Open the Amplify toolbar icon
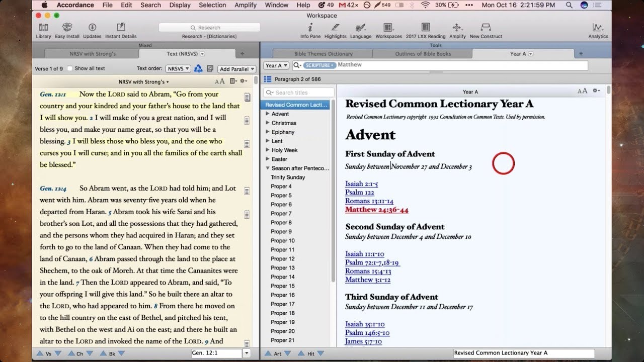The image size is (644, 362). tap(457, 28)
